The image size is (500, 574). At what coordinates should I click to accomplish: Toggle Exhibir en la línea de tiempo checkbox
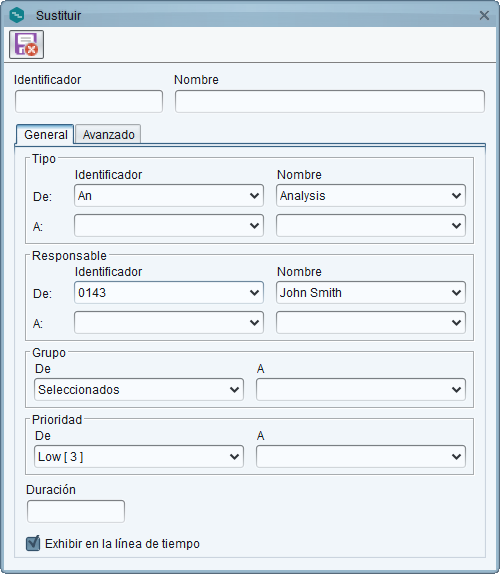point(33,543)
